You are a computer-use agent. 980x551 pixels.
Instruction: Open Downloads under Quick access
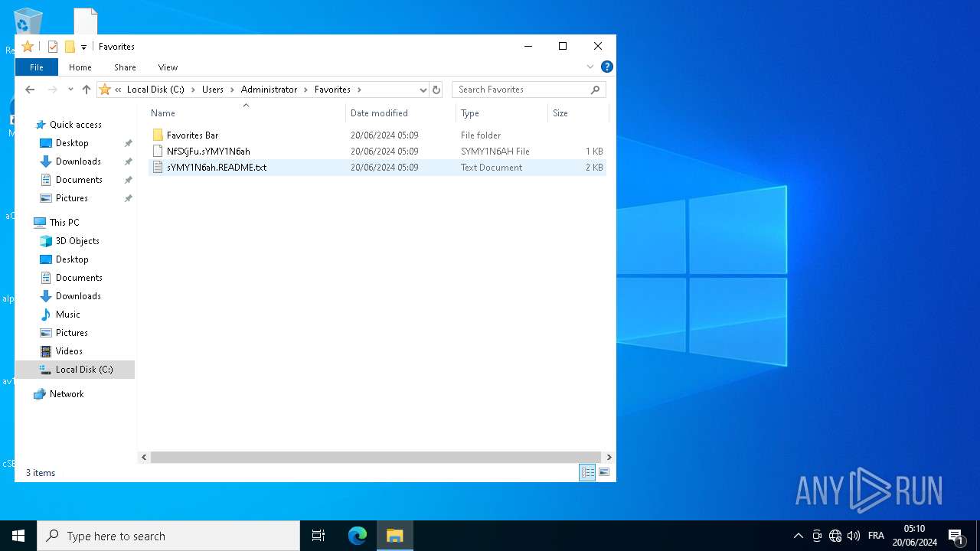pyautogui.click(x=78, y=161)
